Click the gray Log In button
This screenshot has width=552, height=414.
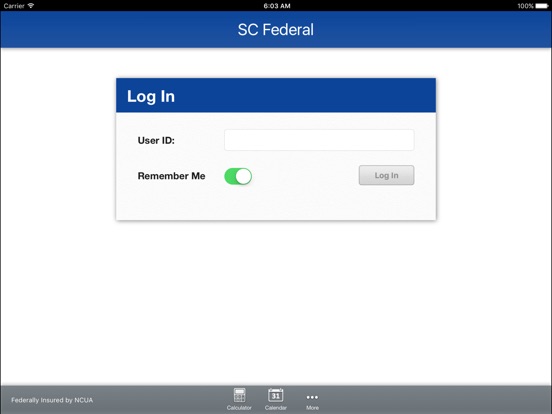pos(387,175)
